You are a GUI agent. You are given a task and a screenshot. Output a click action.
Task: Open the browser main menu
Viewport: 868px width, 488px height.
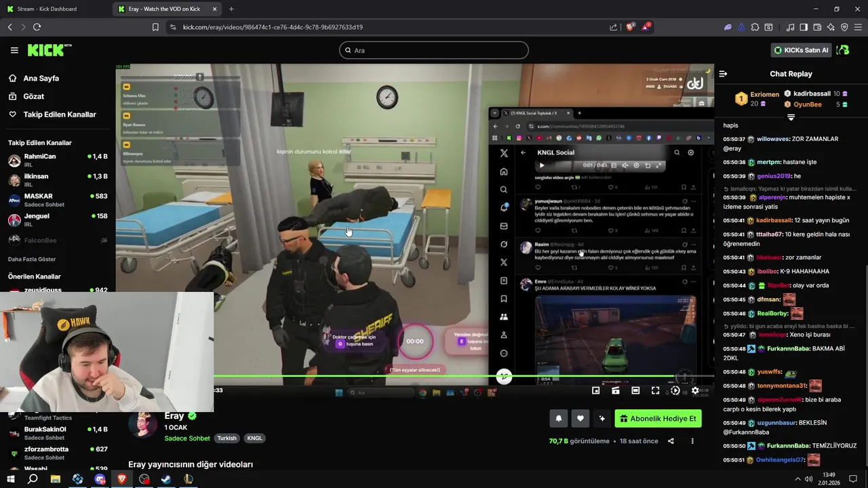coord(859,27)
